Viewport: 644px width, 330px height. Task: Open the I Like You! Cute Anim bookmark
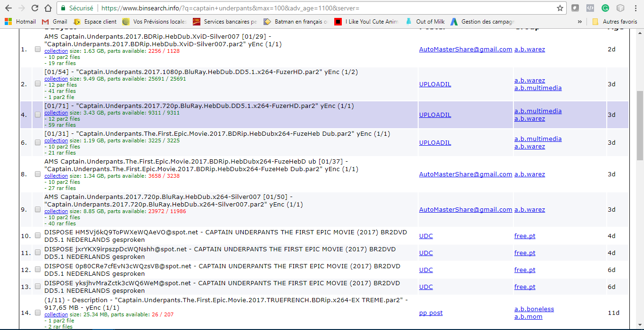pos(366,22)
